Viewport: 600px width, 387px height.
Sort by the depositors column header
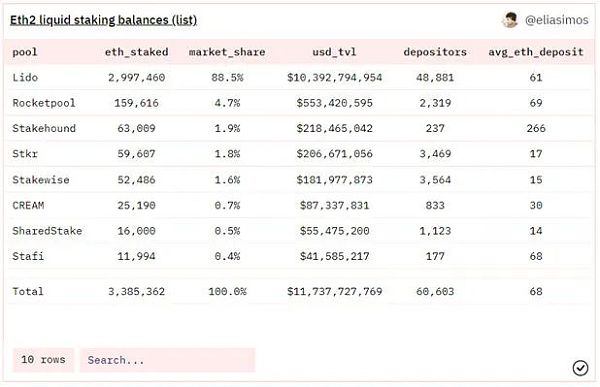point(435,52)
